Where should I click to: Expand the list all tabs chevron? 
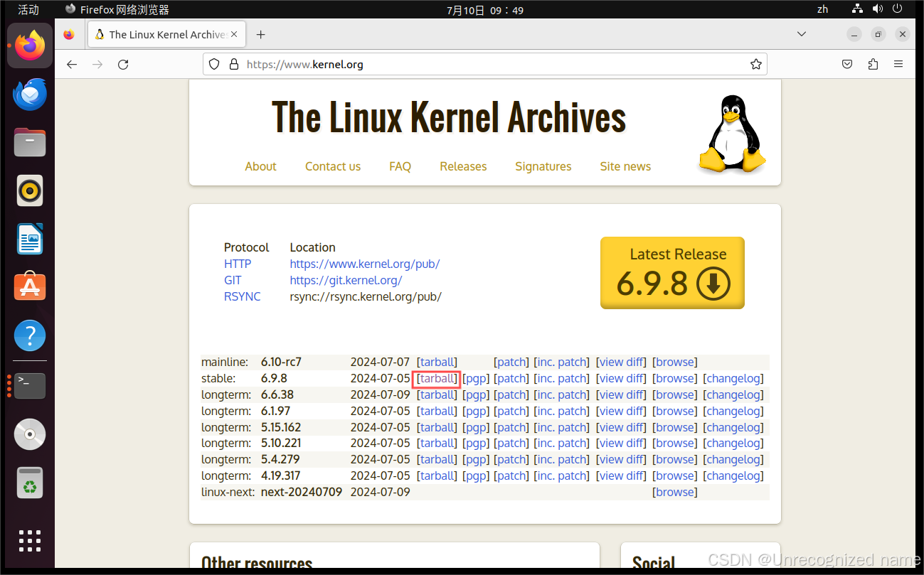click(802, 34)
